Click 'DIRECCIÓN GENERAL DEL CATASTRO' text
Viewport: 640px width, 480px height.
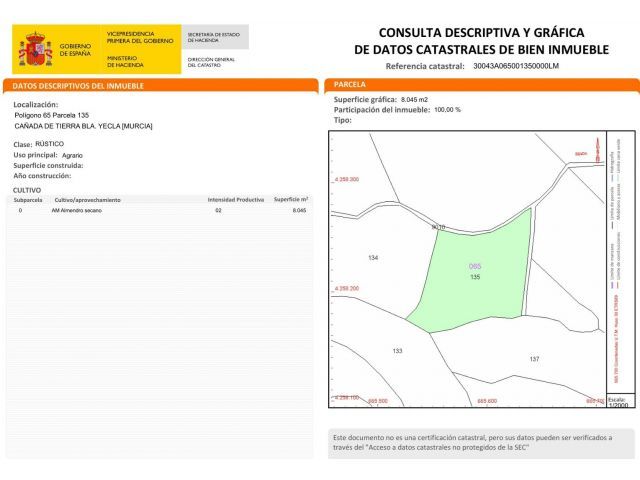point(211,62)
